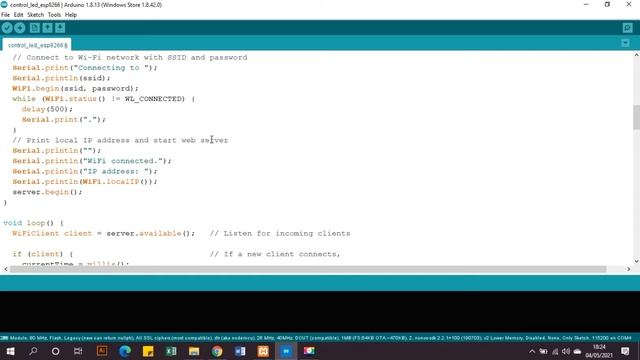640x360 pixels.
Task: Open the Action Center notifications icon
Action: point(625,351)
